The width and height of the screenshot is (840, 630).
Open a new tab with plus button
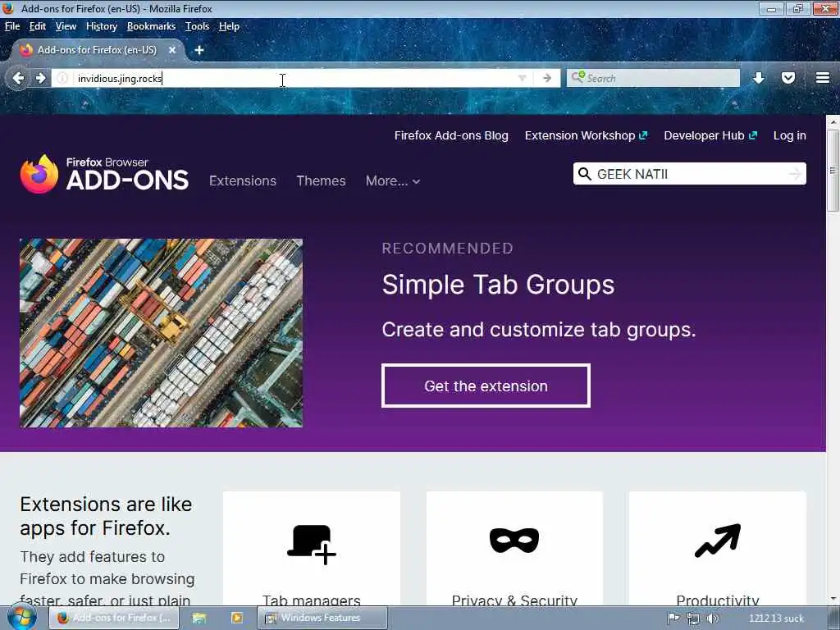(x=199, y=50)
